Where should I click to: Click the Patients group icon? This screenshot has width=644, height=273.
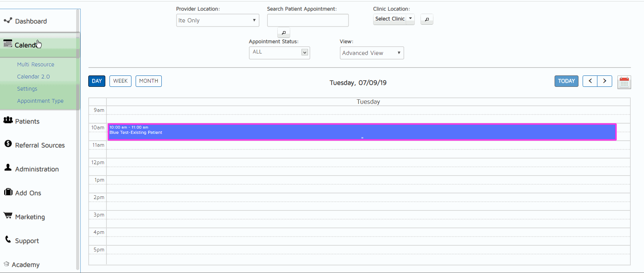point(8,120)
